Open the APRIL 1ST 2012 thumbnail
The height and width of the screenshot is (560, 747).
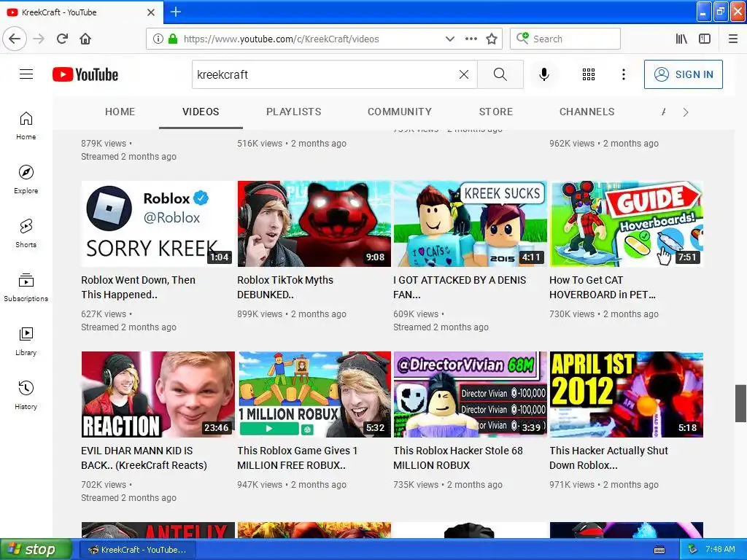626,394
